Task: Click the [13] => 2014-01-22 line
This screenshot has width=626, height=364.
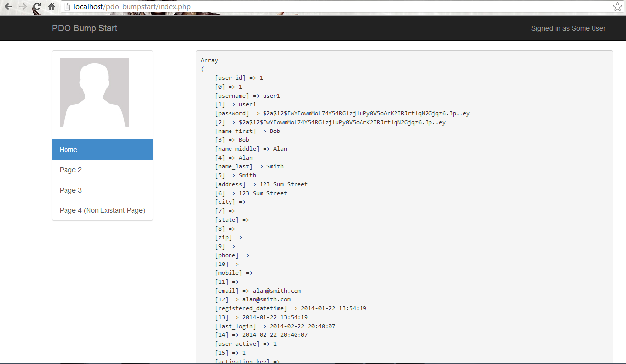Action: coord(261,317)
